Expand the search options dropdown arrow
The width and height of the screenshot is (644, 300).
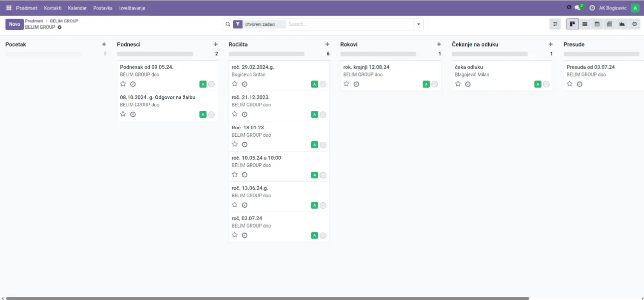[418, 24]
